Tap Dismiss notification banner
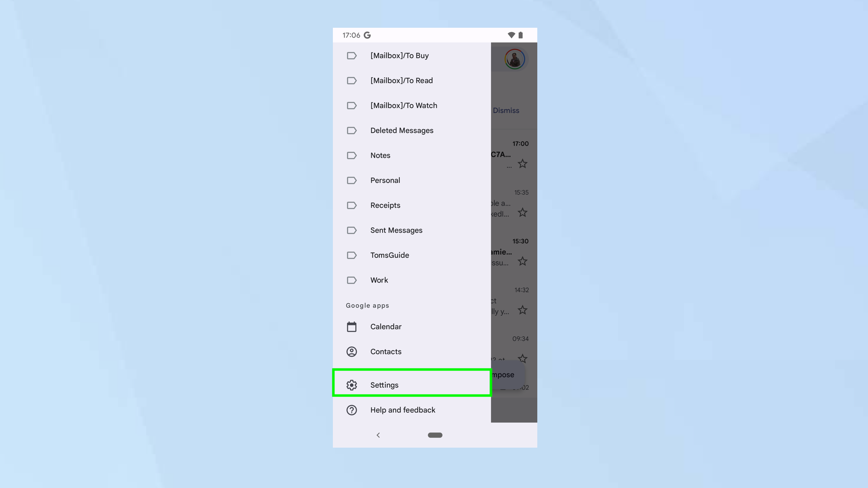The image size is (868, 488). [x=506, y=110]
